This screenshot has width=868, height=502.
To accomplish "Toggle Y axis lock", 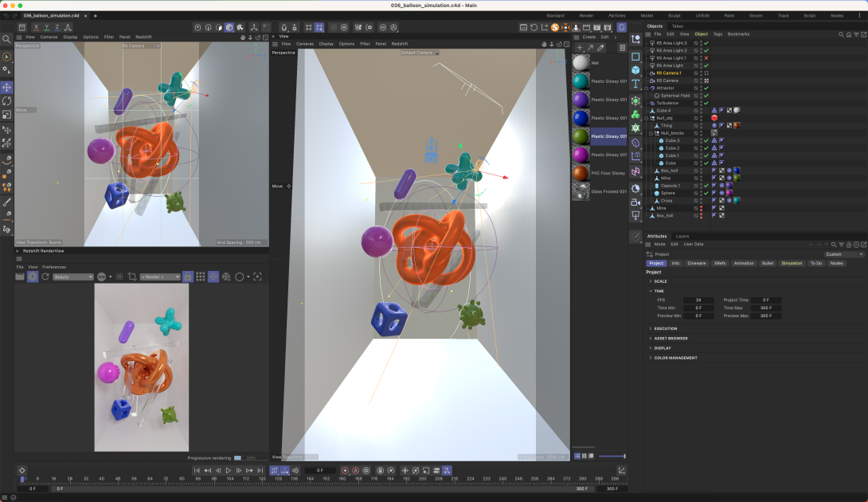I will click(46, 27).
